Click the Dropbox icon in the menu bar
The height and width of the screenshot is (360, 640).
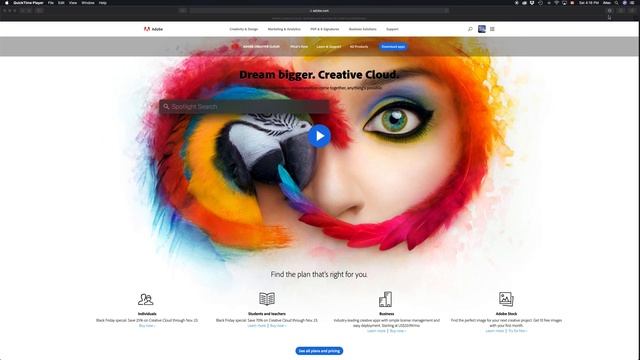pos(532,3)
